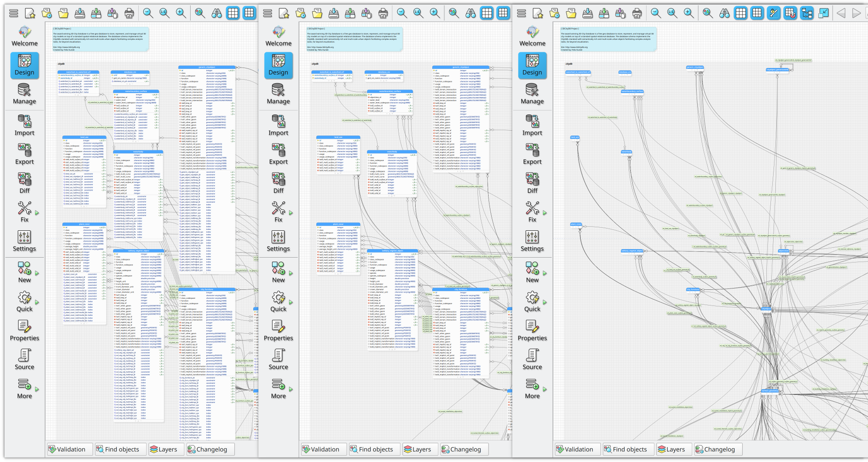Screen dimensions: 868x462
Task: Open the Find objects tab in left panel
Action: pos(121,449)
